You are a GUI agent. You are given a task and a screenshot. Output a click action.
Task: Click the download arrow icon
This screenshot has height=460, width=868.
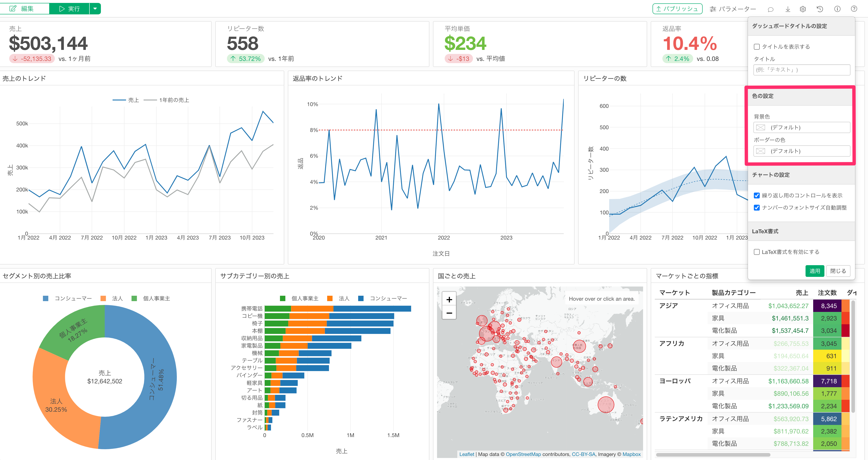click(788, 9)
